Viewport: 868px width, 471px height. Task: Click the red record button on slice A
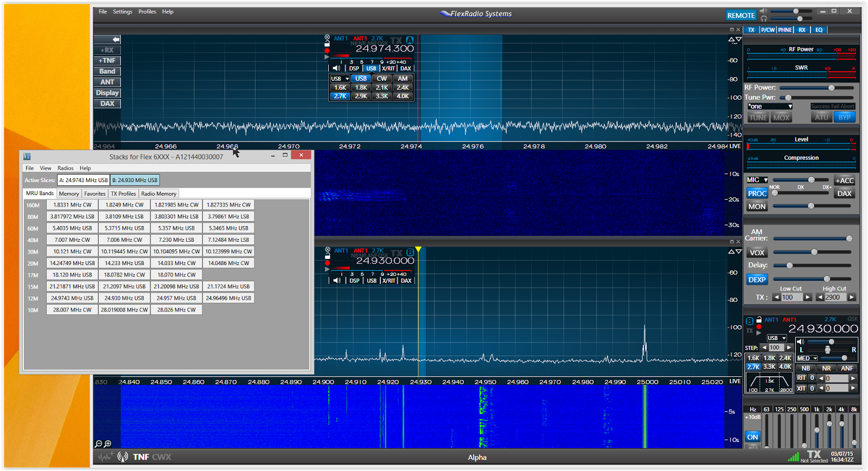(327, 50)
